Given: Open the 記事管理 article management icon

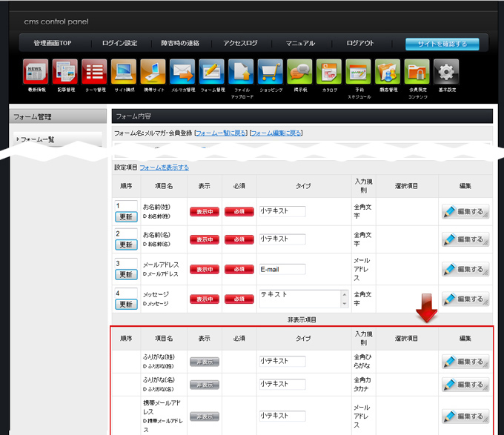Looking at the screenshot, I should pyautogui.click(x=65, y=73).
